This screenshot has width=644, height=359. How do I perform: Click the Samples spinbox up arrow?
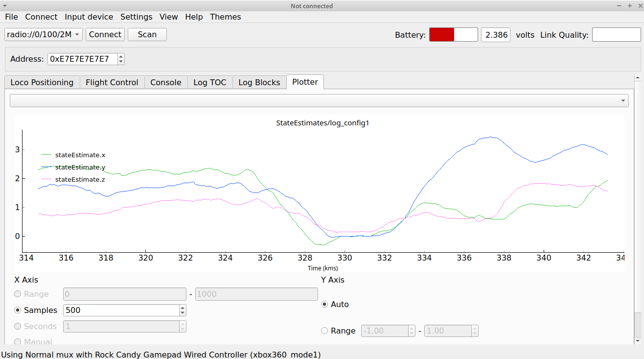(183, 307)
